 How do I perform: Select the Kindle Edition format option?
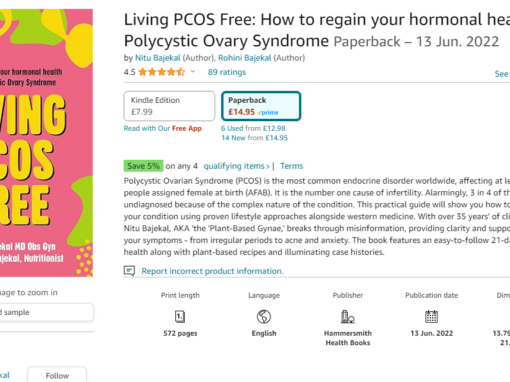click(x=169, y=106)
